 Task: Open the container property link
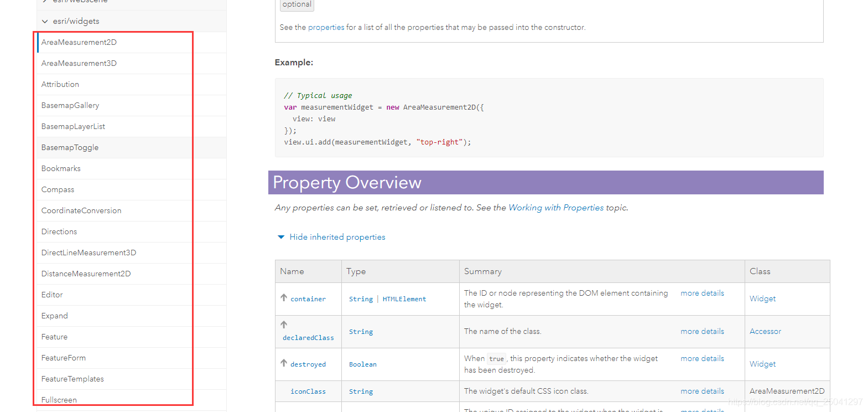coord(308,299)
